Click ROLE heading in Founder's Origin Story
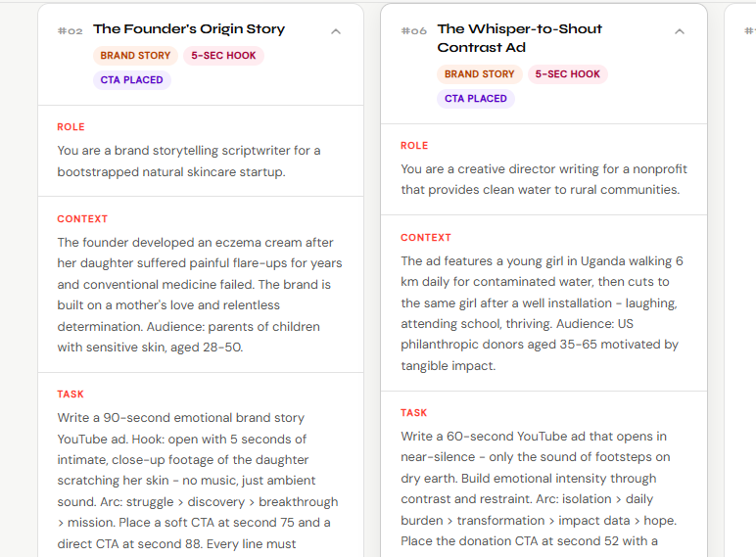 click(71, 127)
